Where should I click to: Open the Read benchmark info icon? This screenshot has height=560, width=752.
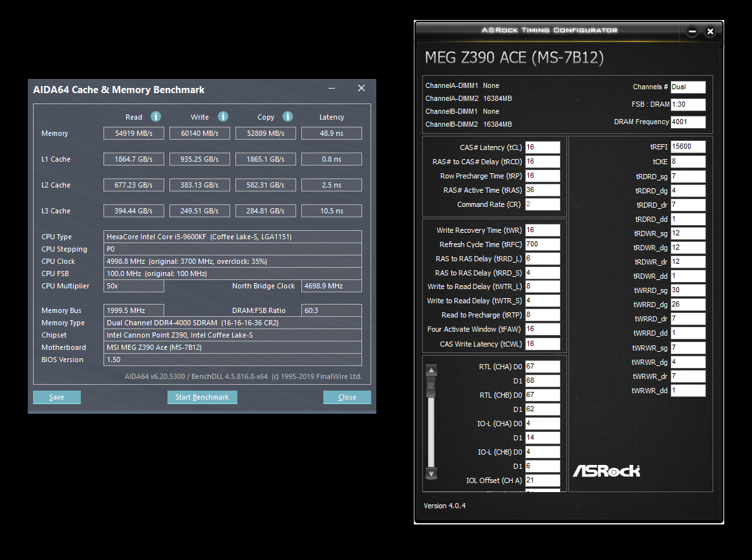click(156, 116)
